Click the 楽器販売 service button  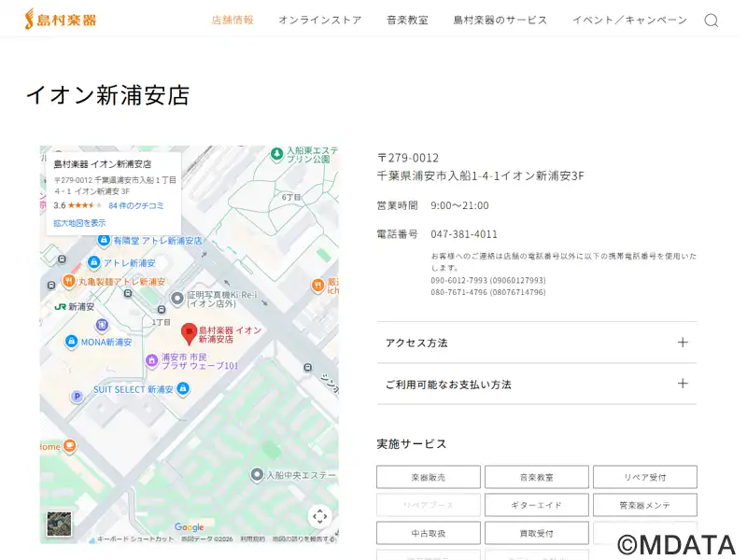click(x=428, y=477)
